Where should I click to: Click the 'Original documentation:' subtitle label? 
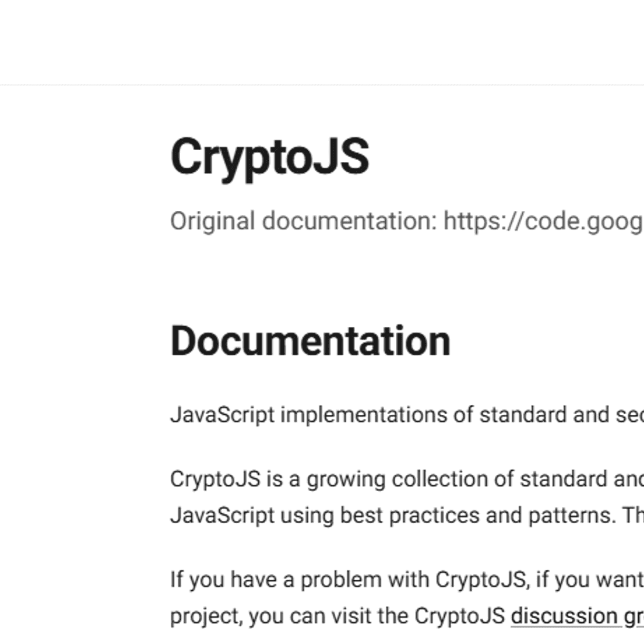coord(304,221)
